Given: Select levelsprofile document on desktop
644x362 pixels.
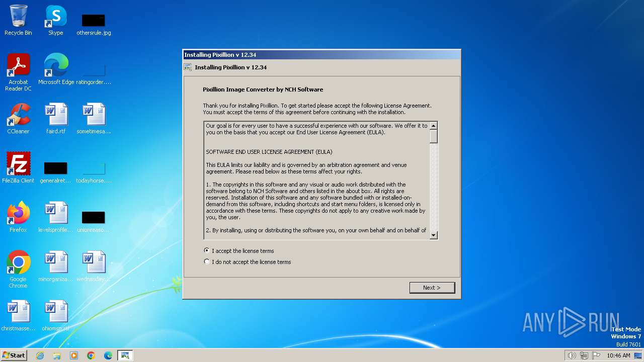Looking at the screenshot, I should point(56,217).
